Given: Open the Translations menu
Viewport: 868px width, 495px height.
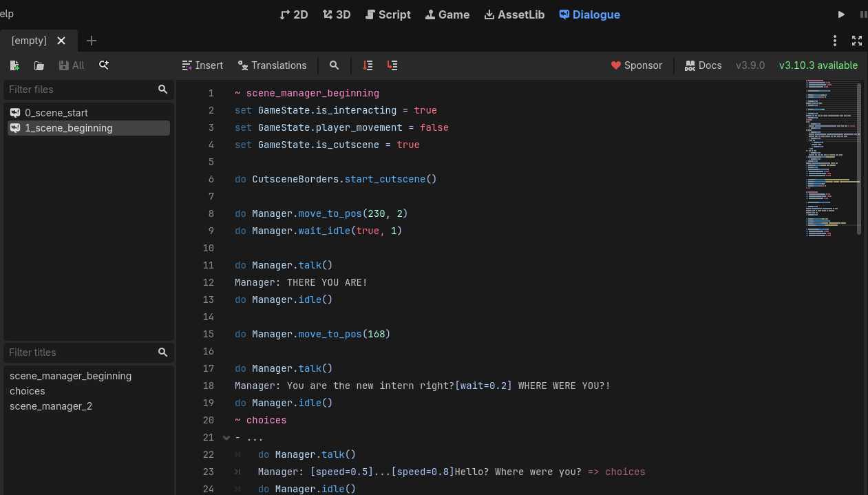Looking at the screenshot, I should (x=273, y=65).
